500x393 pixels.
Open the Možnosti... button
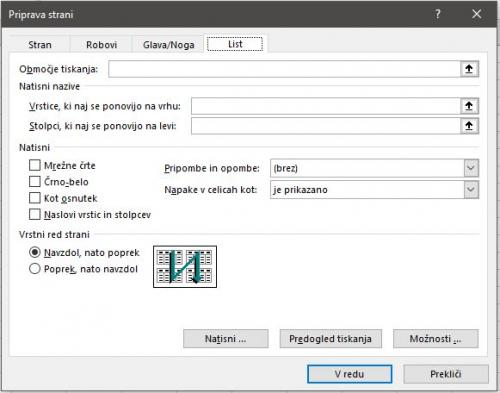click(x=436, y=339)
